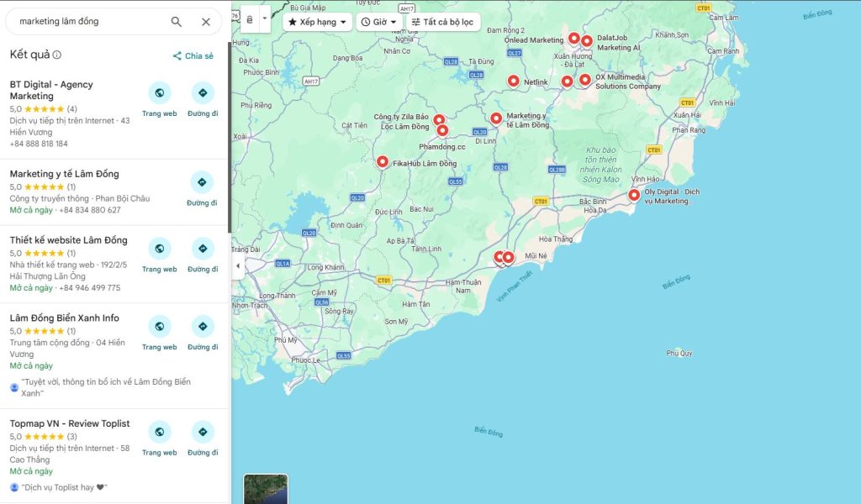Open Trang web for Lâm Đồng Biển Xanh Info
861x504 pixels.
click(159, 333)
